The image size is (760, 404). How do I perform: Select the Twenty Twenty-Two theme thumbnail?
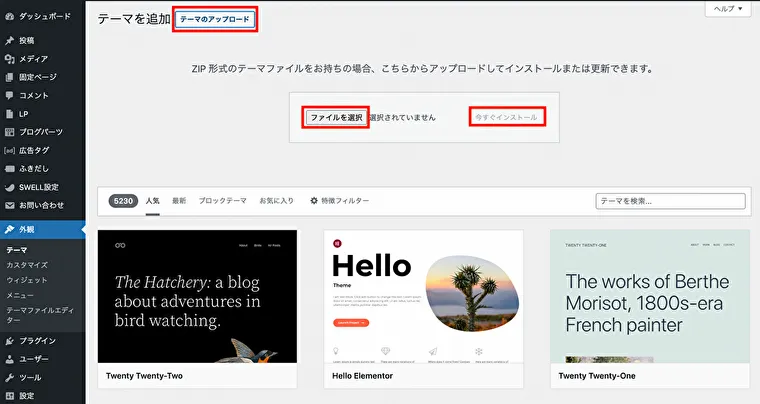point(197,296)
